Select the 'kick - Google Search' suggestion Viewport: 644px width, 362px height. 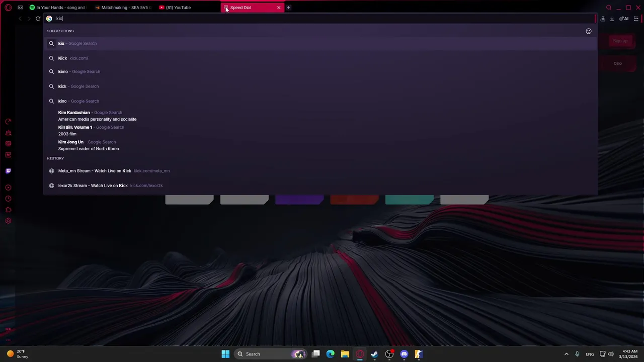pyautogui.click(x=320, y=86)
